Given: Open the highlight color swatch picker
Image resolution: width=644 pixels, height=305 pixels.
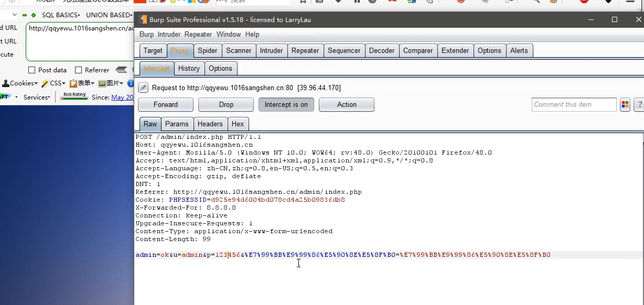Looking at the screenshot, I should 625,104.
